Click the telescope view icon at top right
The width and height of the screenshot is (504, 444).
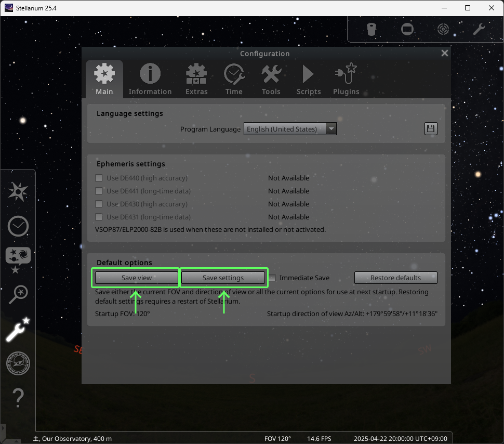(x=372, y=29)
